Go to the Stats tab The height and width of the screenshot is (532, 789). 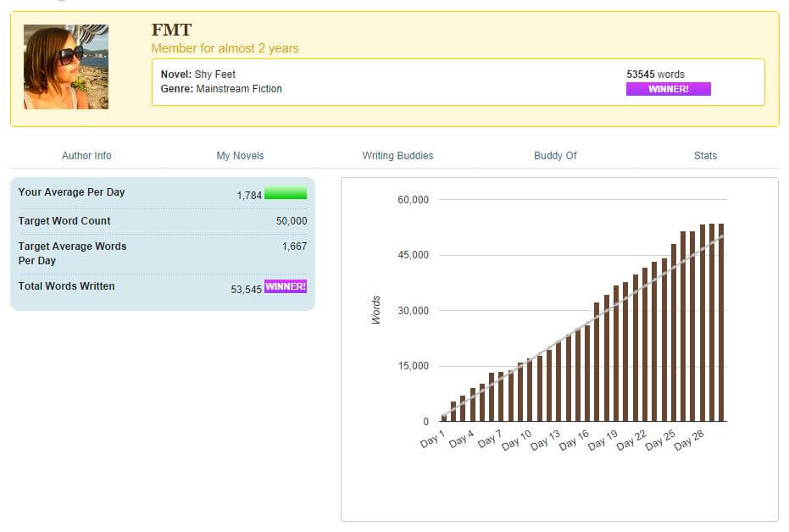[705, 156]
